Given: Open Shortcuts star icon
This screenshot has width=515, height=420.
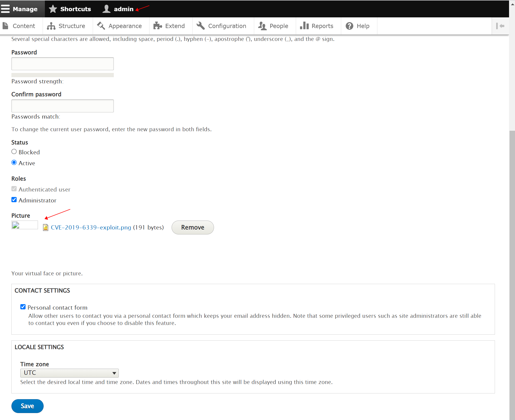Looking at the screenshot, I should 53,9.
